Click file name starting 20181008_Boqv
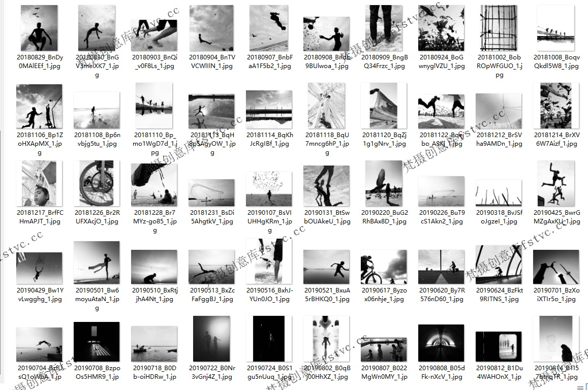This screenshot has width=588, height=390. 556,61
